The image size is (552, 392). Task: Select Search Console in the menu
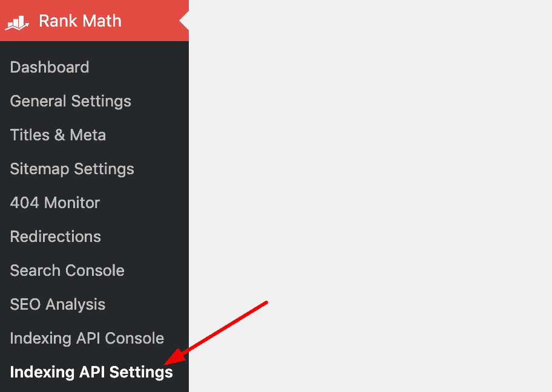tap(67, 270)
